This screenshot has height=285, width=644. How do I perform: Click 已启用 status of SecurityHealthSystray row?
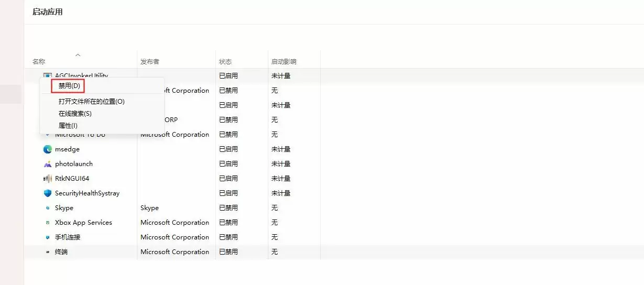[228, 193]
